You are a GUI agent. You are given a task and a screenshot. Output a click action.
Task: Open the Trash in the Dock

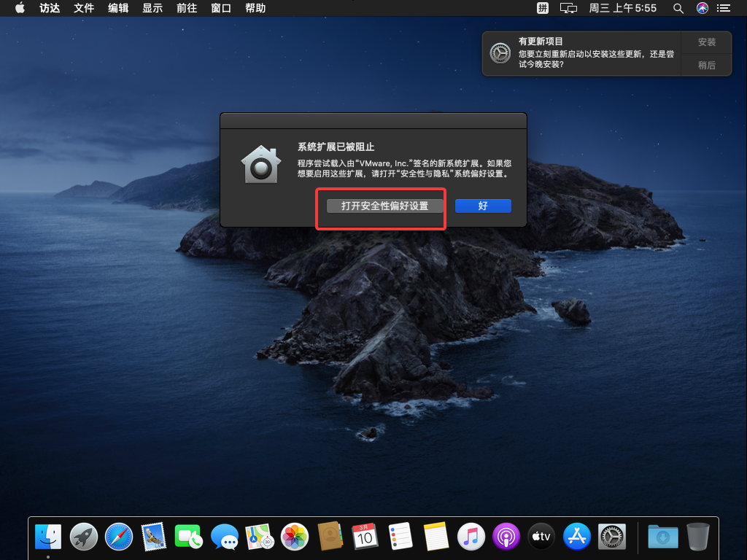click(697, 537)
